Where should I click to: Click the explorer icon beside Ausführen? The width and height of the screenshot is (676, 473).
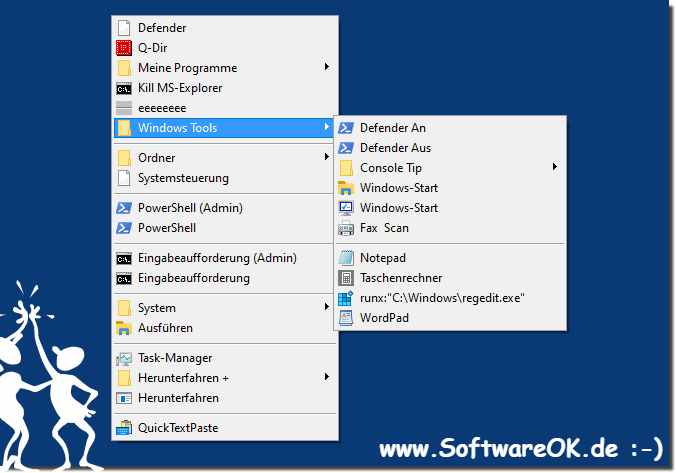point(124,328)
